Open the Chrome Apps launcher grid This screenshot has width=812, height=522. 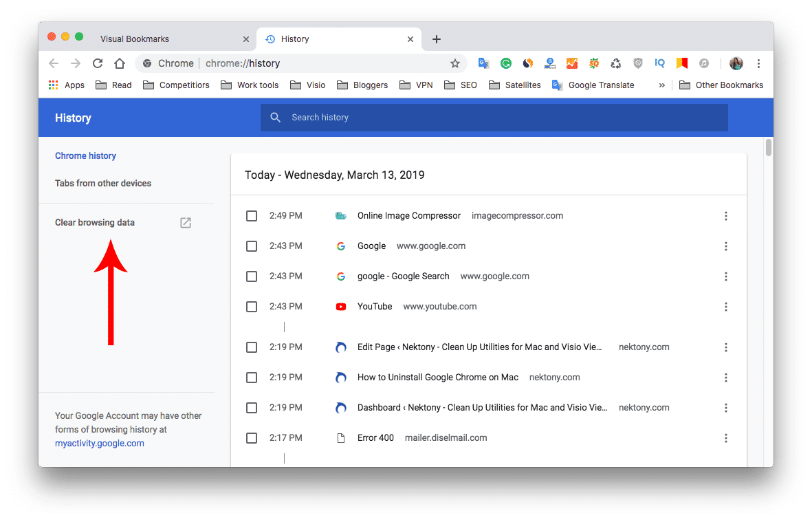(53, 85)
